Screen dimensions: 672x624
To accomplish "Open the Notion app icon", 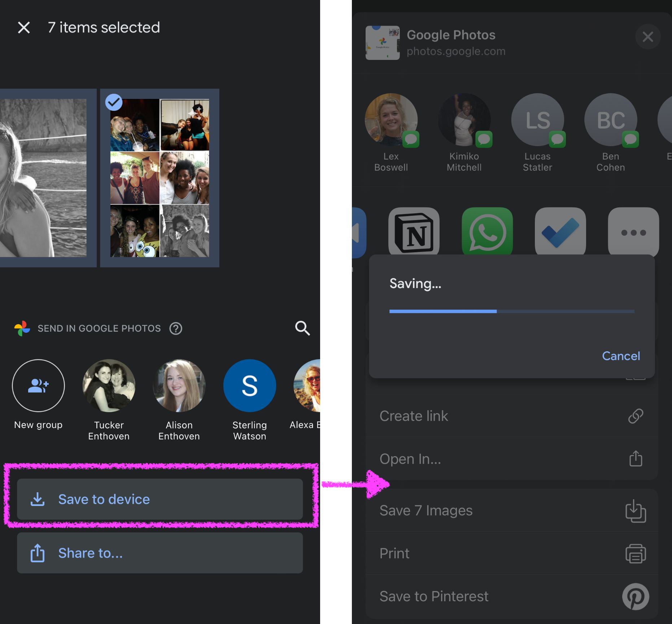I will click(414, 232).
